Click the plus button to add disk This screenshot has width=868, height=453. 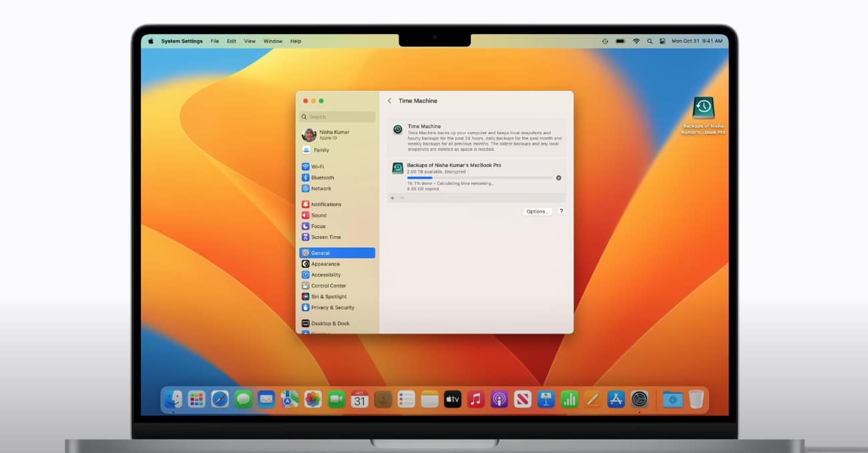(x=392, y=198)
